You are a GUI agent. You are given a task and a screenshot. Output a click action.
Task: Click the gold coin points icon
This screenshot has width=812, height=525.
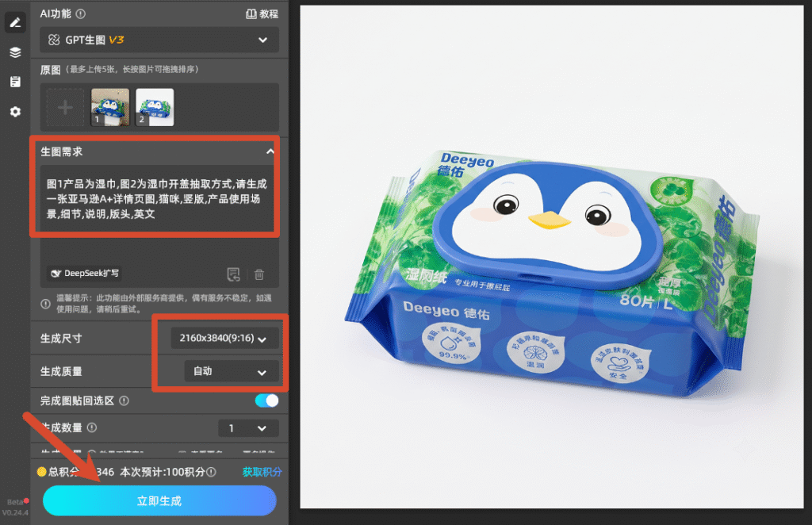click(41, 472)
